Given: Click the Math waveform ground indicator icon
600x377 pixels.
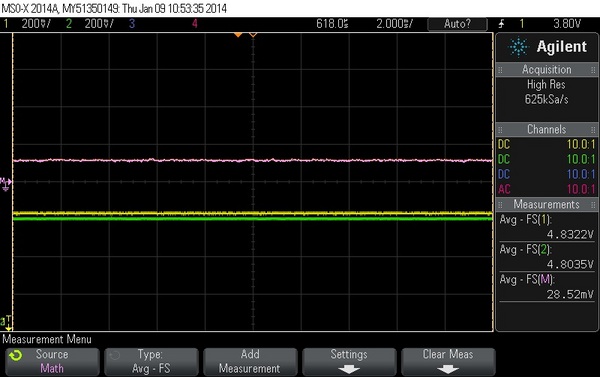Looking at the screenshot, I should (x=5, y=184).
